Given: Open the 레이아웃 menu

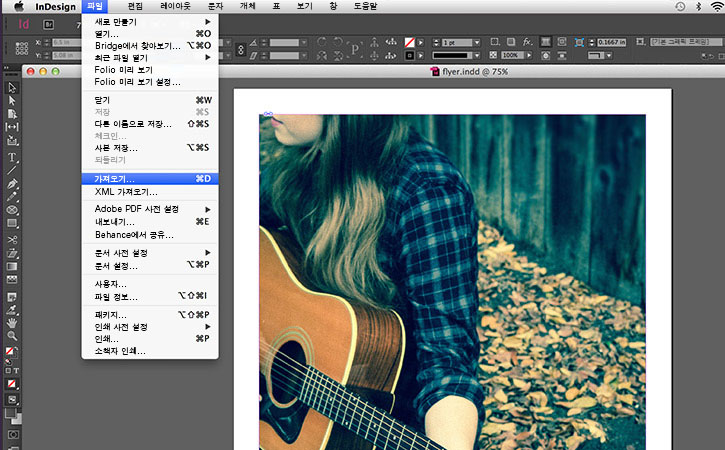Looking at the screenshot, I should [x=175, y=6].
